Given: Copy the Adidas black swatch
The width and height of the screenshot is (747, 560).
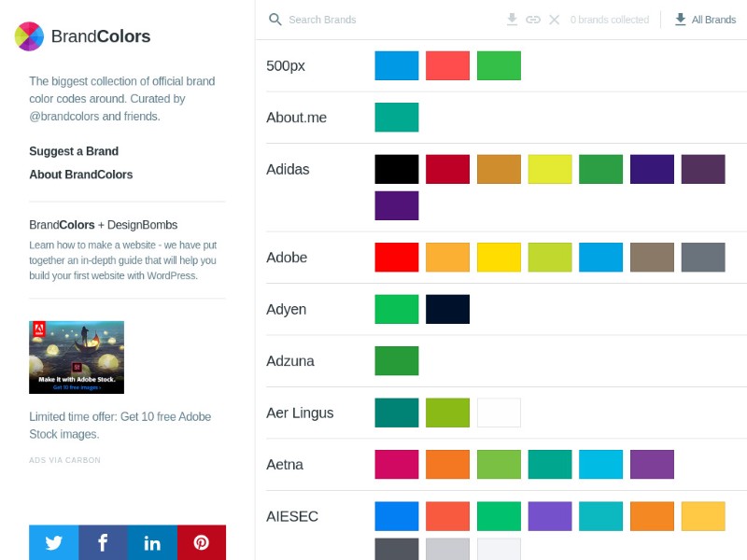Looking at the screenshot, I should pos(397,169).
